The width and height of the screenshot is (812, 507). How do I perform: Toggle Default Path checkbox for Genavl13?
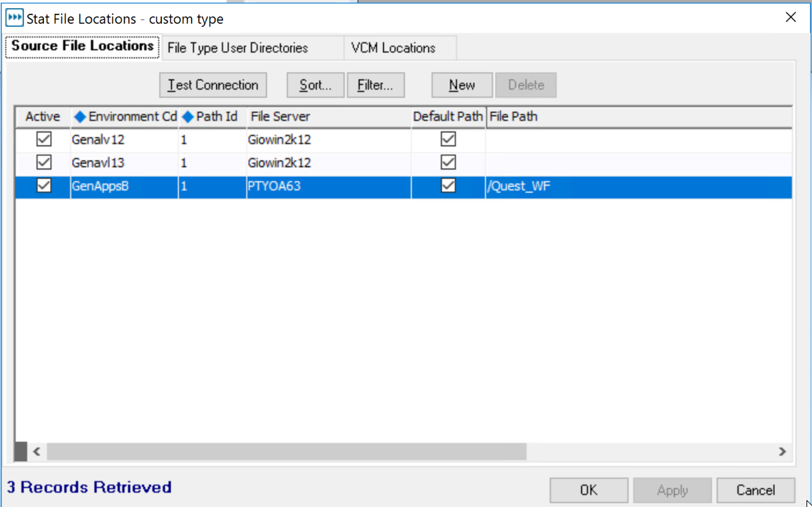(x=448, y=163)
